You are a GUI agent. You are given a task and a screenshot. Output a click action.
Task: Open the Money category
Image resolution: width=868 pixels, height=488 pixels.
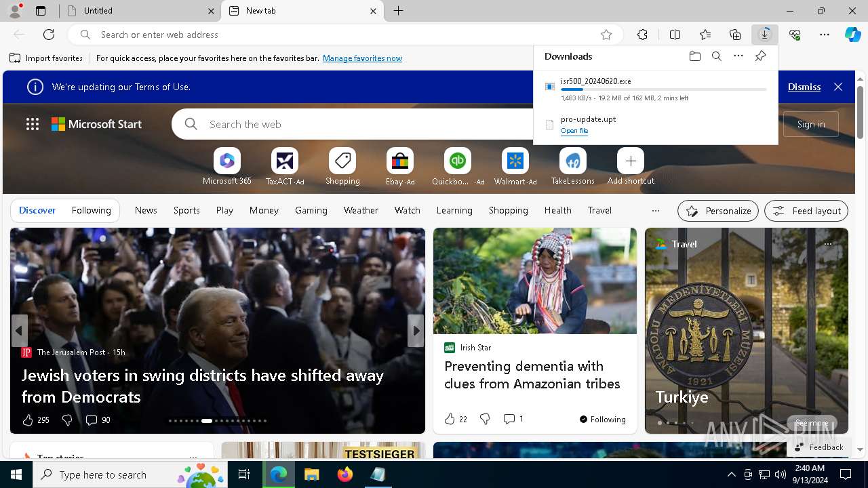pos(264,211)
